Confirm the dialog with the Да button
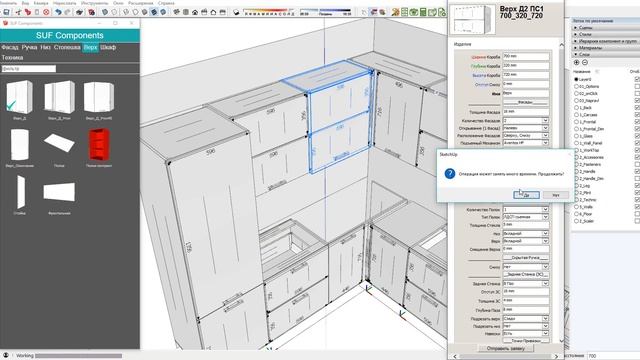This screenshot has height=360, width=640. [x=526, y=195]
